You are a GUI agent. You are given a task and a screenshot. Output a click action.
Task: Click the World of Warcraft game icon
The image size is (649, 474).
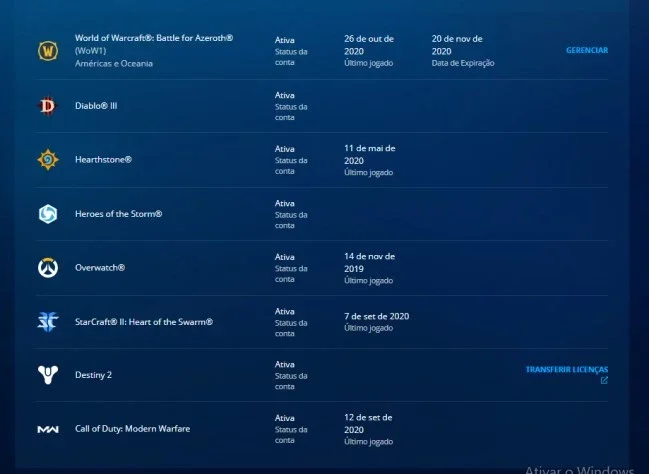pyautogui.click(x=48, y=51)
